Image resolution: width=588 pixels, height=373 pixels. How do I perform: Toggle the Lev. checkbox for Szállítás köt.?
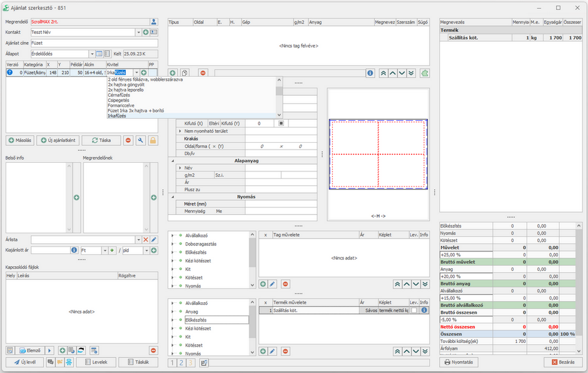tap(413, 310)
